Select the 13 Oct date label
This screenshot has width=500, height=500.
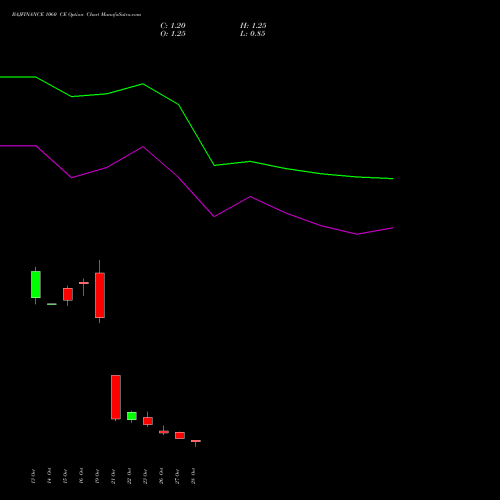(33, 476)
